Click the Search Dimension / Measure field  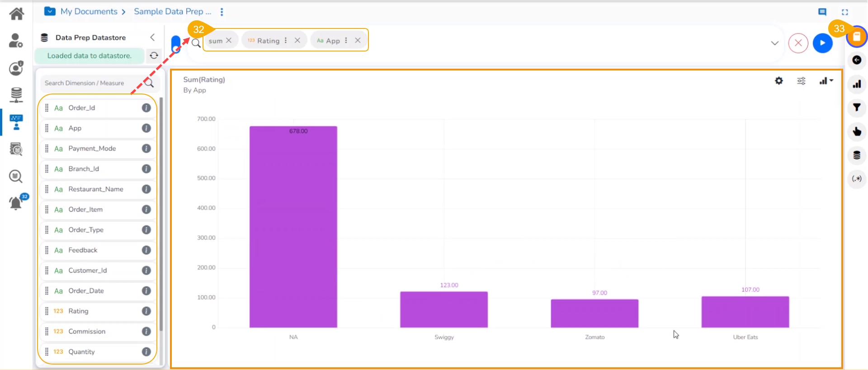[x=93, y=83]
